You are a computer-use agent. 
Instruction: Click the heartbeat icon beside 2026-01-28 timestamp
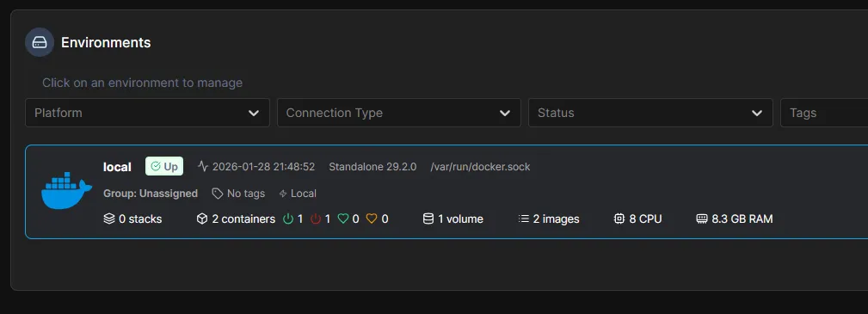203,166
